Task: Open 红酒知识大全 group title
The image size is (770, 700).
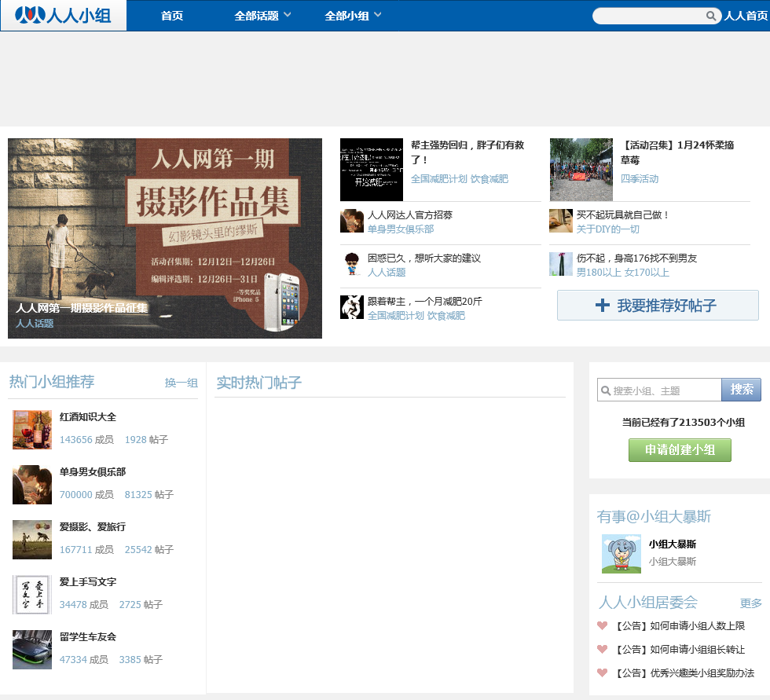Action: click(88, 416)
